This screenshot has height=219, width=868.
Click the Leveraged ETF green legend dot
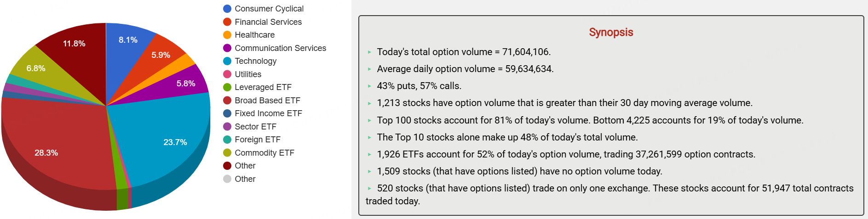coord(227,87)
